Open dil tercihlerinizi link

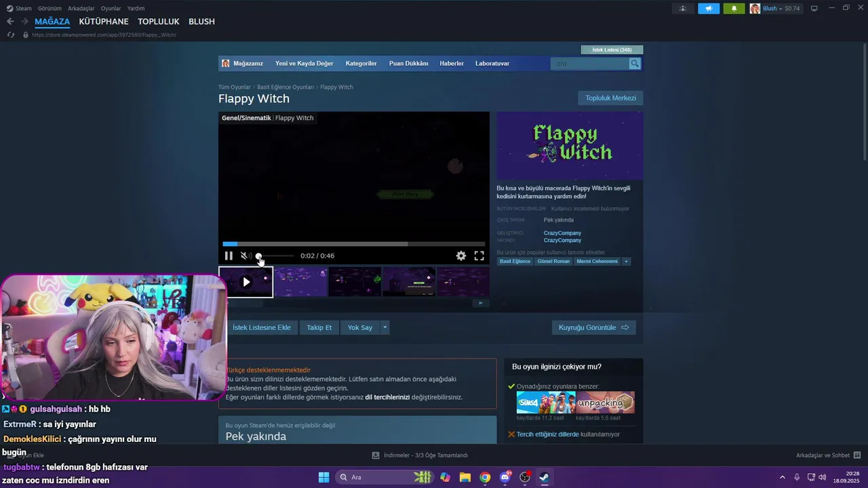click(387, 397)
